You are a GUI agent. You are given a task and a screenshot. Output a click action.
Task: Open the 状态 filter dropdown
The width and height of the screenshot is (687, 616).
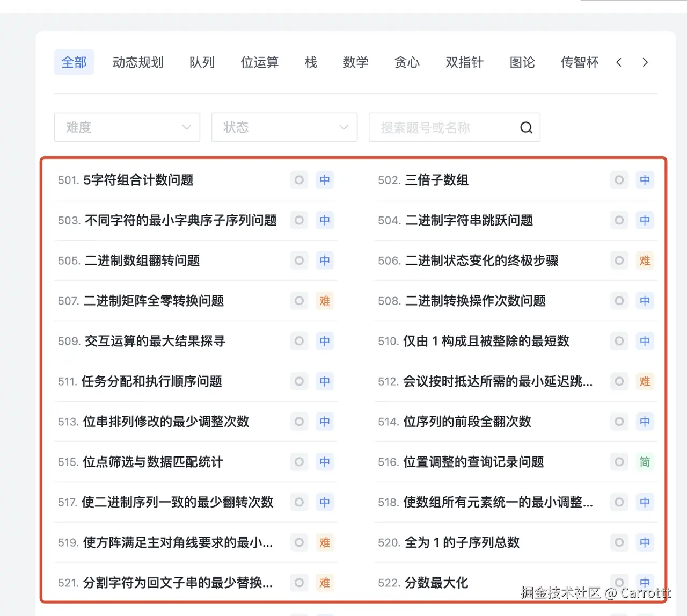tap(284, 127)
